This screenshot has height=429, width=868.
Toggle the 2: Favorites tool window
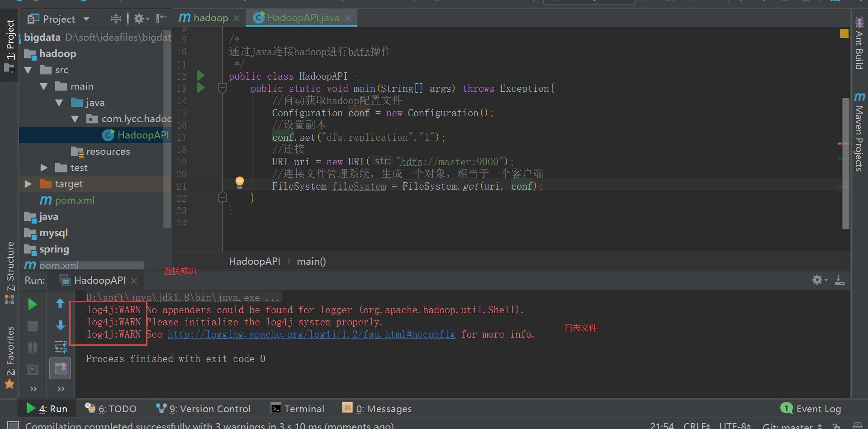click(x=9, y=357)
